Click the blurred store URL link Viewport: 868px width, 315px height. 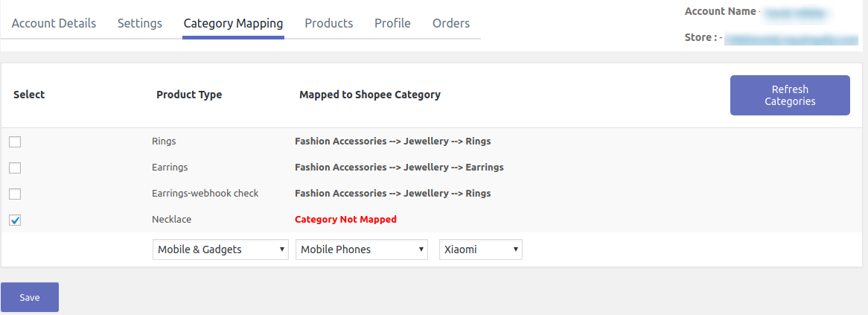[791, 37]
